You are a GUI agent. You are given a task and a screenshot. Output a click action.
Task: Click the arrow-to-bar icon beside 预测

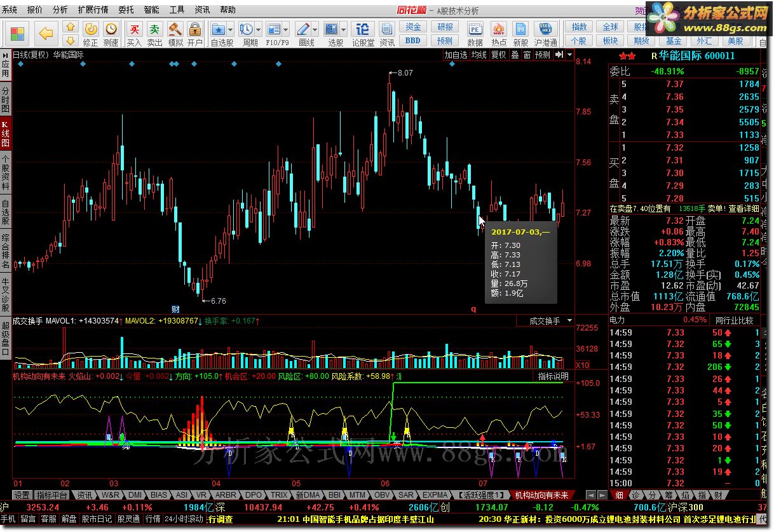(x=558, y=55)
